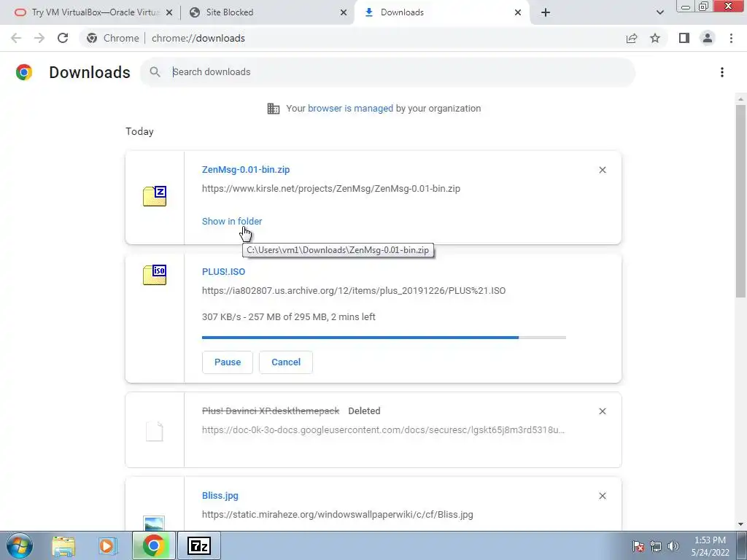This screenshot has height=560, width=747.
Task: Click the PLUS!.ISO file icon
Action: tap(155, 275)
